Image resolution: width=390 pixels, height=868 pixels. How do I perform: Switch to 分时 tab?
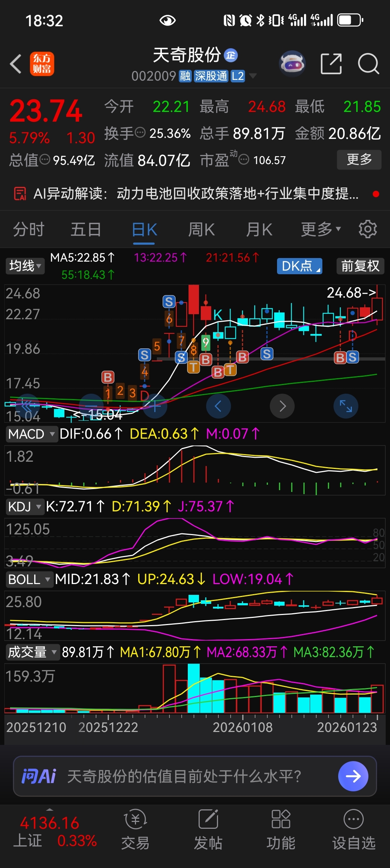[x=28, y=229]
